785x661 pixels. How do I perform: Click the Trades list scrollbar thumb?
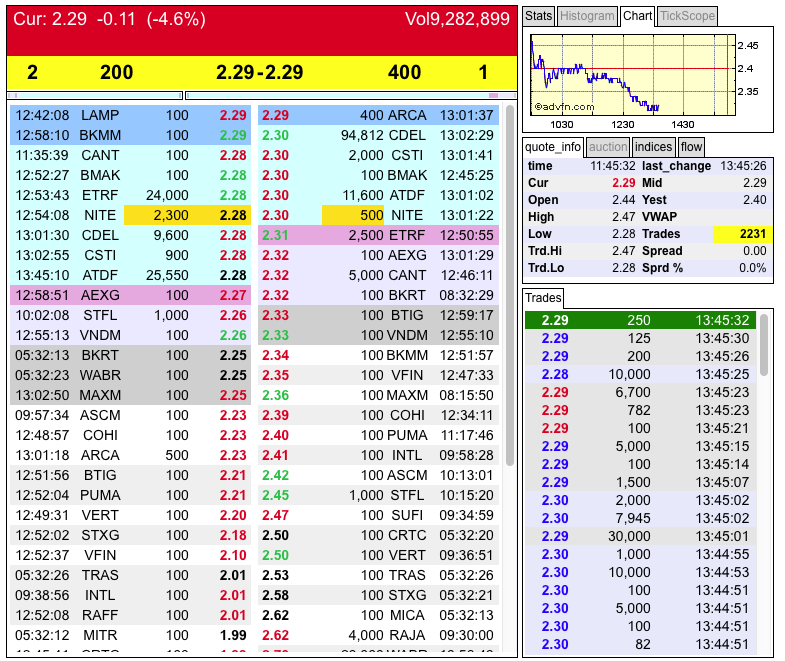764,345
